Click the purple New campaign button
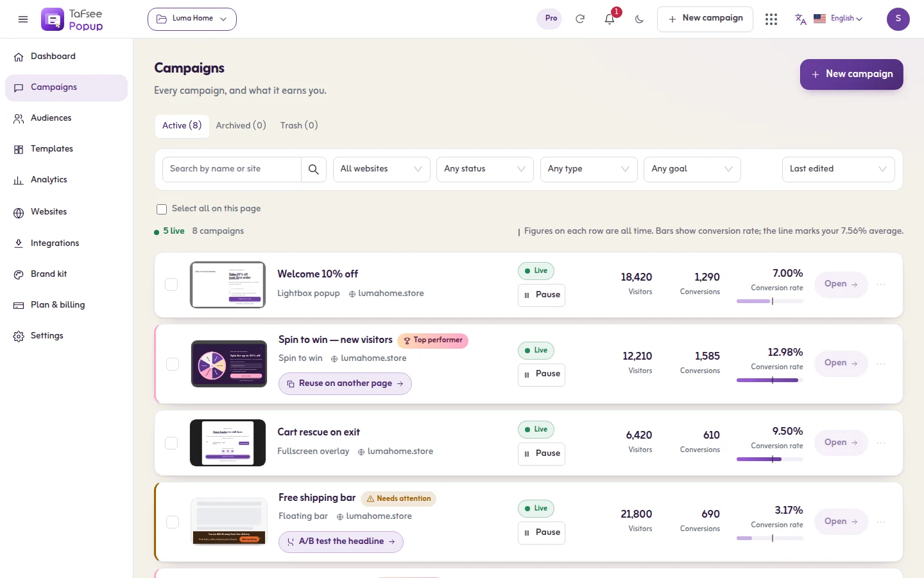The width and height of the screenshot is (924, 578). [x=851, y=74]
